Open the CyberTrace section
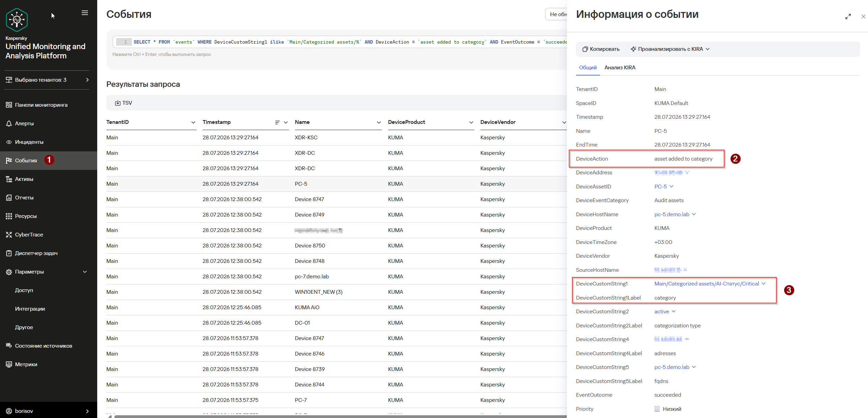 [x=29, y=235]
